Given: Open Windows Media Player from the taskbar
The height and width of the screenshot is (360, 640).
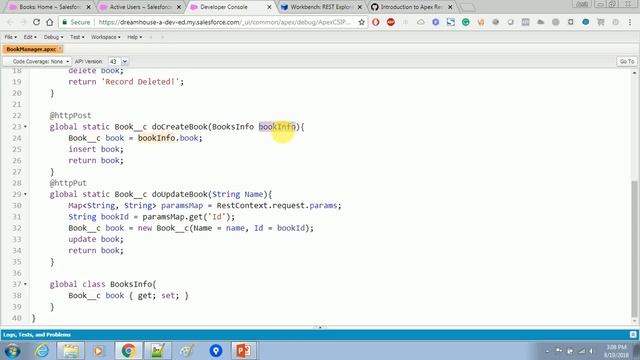Looking at the screenshot, I should [x=98, y=351].
